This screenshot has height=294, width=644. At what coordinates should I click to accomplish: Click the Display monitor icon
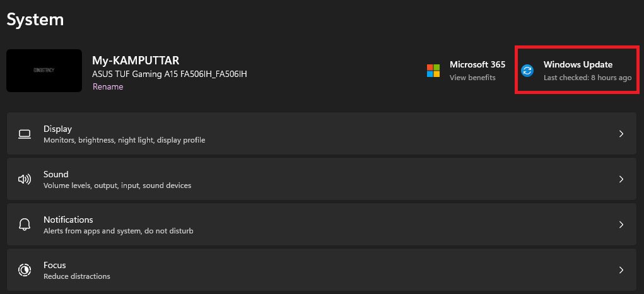(25, 134)
